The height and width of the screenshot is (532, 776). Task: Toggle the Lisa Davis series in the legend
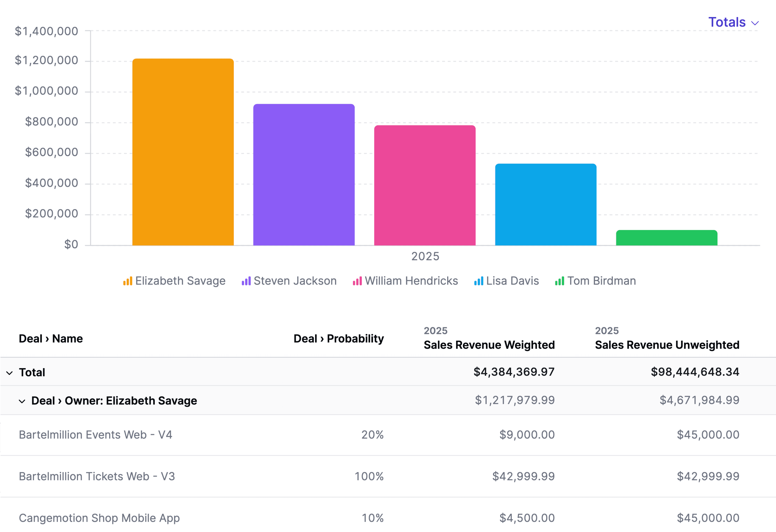pos(513,281)
